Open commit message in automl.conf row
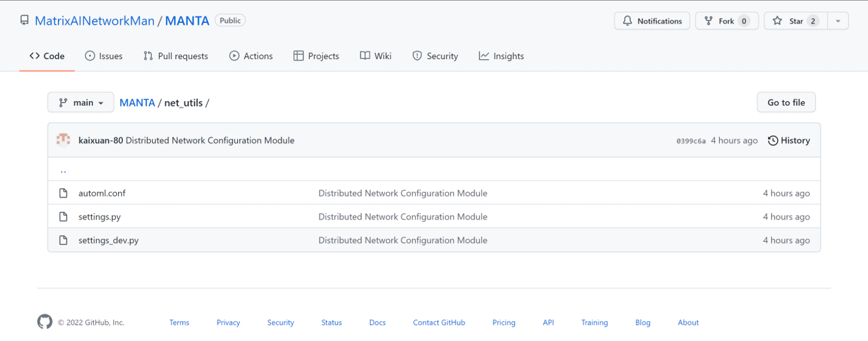The image size is (868, 341). click(x=403, y=193)
